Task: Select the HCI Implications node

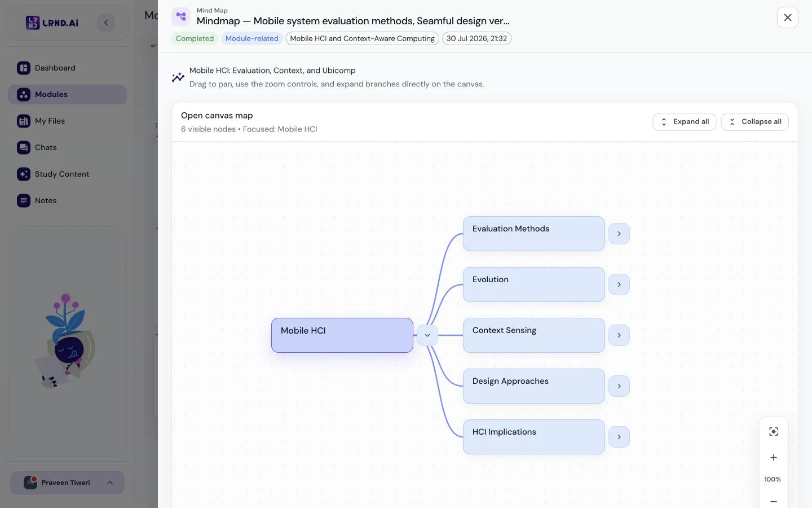Action: (534, 437)
